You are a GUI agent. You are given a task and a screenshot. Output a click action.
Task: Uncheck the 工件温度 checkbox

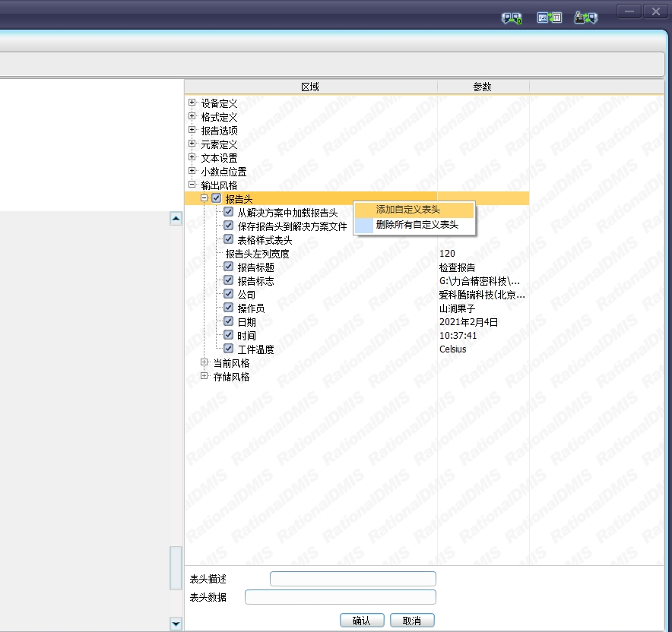coord(228,349)
